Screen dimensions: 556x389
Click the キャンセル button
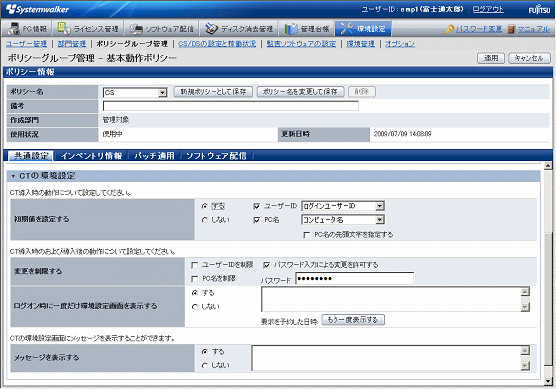point(529,58)
